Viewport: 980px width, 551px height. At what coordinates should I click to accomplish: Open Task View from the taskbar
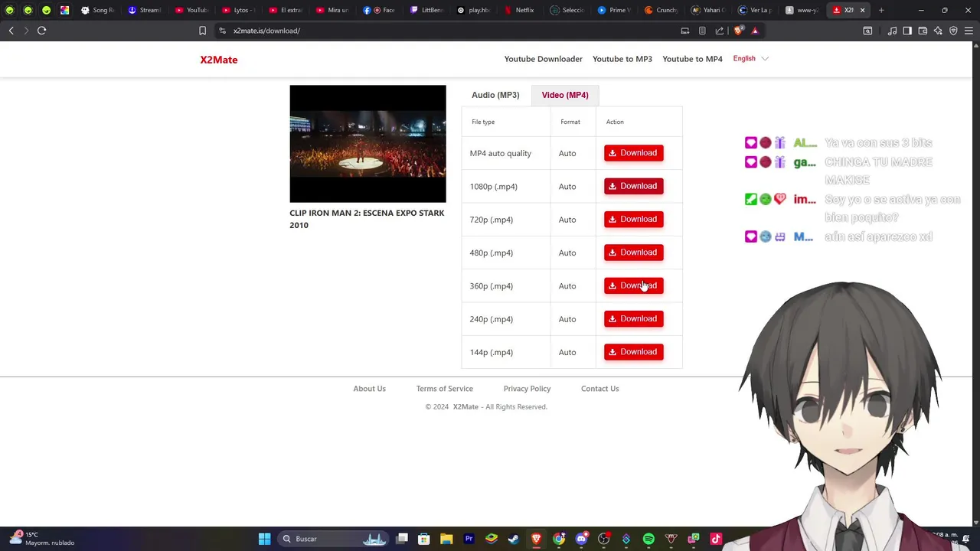(x=402, y=539)
